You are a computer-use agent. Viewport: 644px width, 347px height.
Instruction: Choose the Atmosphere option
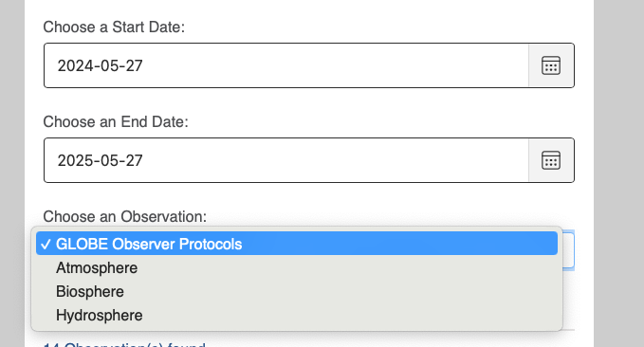[x=297, y=267]
